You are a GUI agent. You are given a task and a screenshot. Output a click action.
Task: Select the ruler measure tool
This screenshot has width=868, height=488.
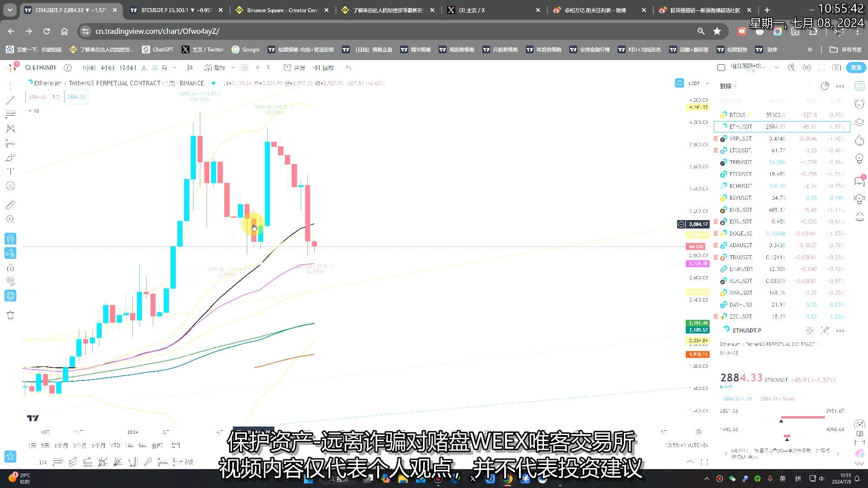(10, 205)
